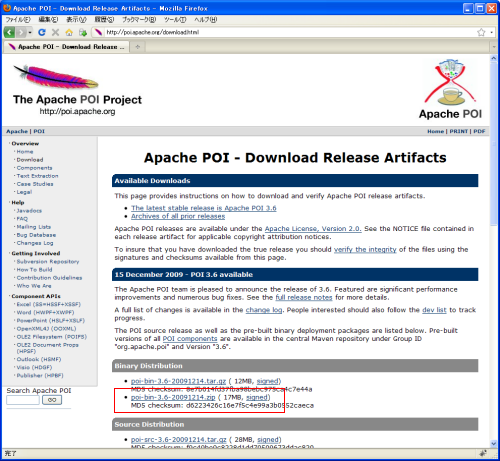Open the list all tabs dropdown
The image size is (500, 461).
click(x=494, y=47)
